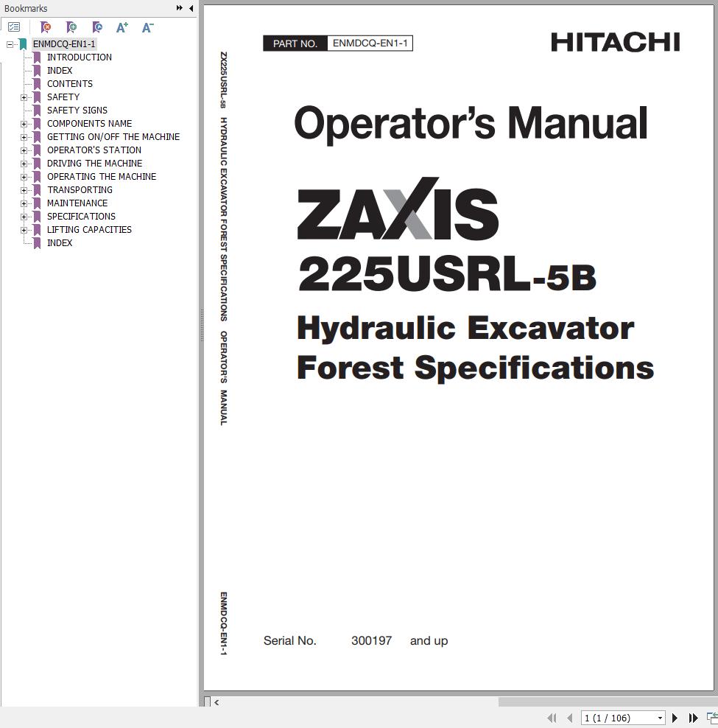The image size is (718, 728).
Task: Click the HITACHI logo on the page
Action: (x=615, y=42)
